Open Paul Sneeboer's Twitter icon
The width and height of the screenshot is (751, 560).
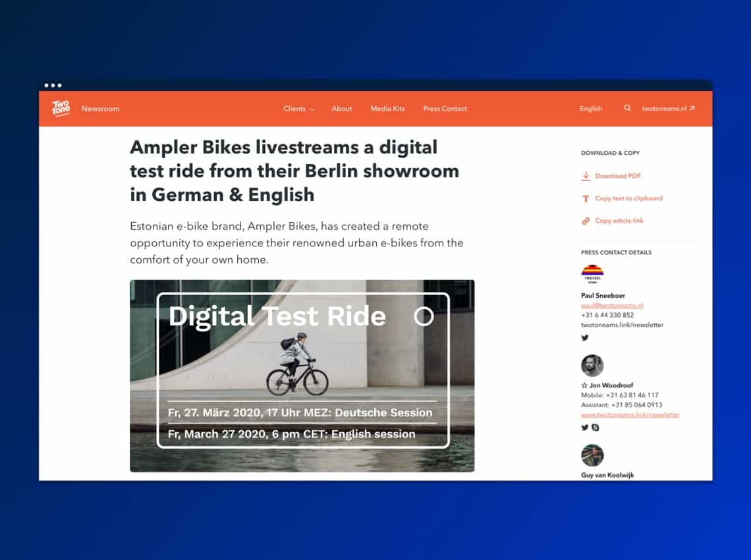pyautogui.click(x=585, y=338)
